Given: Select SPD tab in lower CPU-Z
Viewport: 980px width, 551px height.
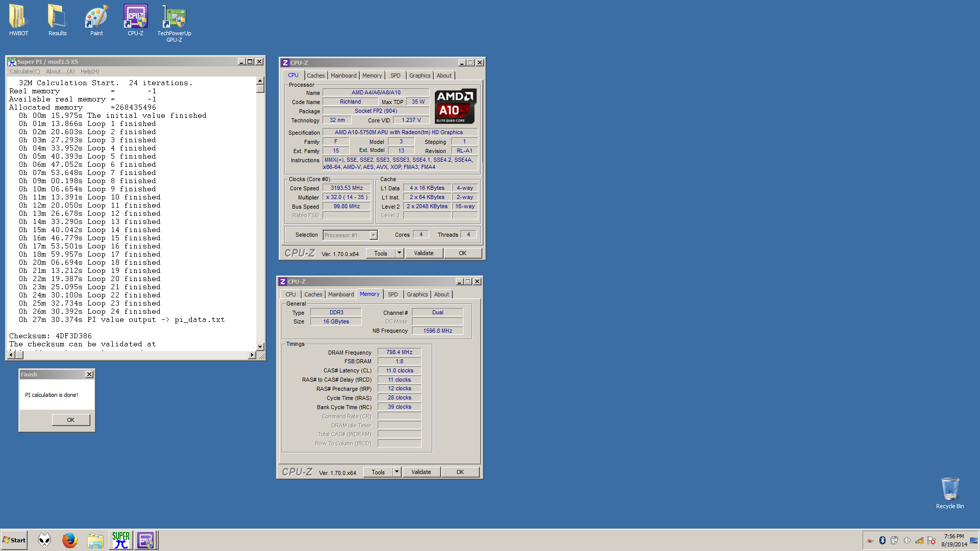Looking at the screenshot, I should pos(393,294).
